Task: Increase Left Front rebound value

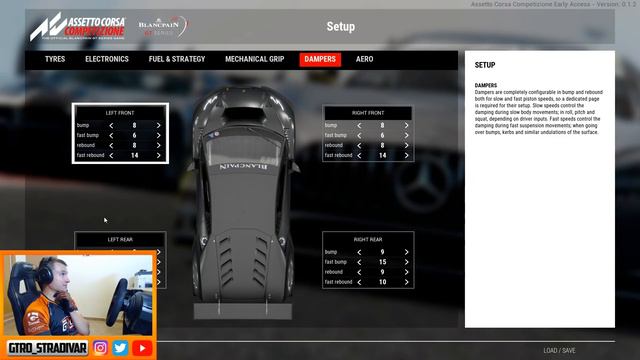Action: tap(158, 145)
